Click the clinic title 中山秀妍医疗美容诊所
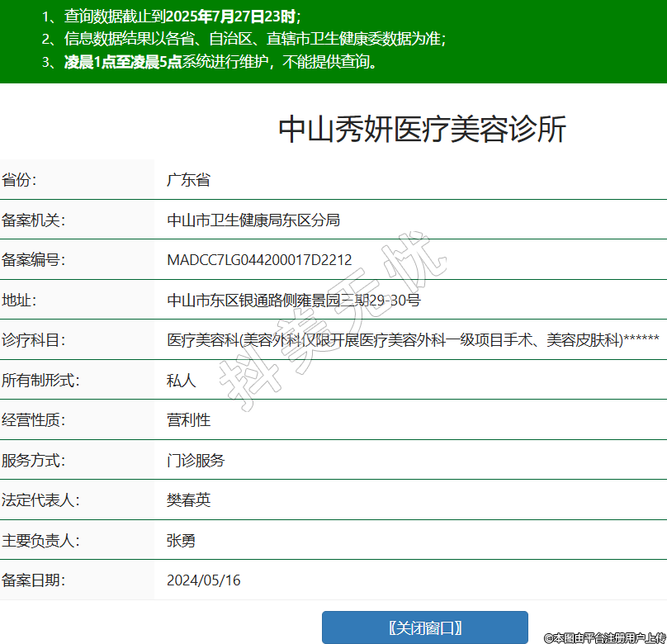Image resolution: width=667 pixels, height=644 pixels. coord(422,130)
